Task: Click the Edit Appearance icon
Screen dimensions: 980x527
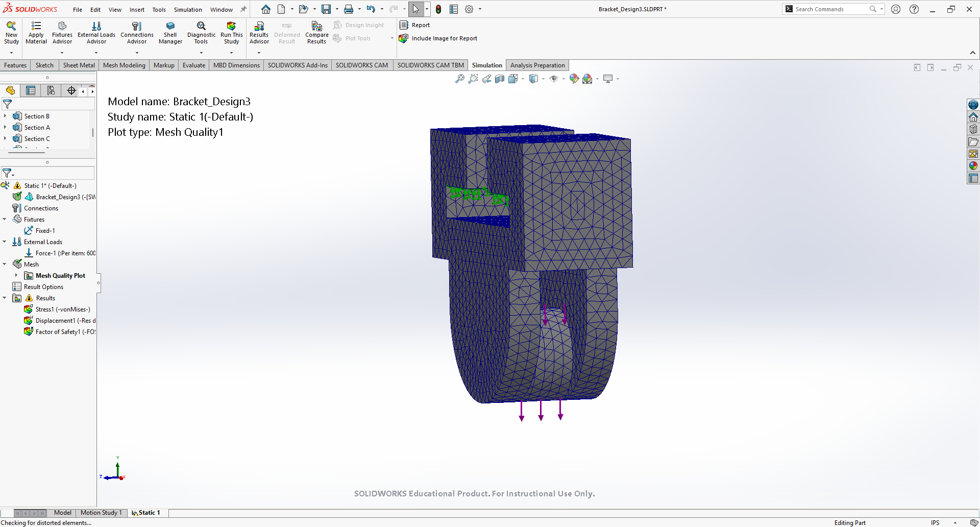Action: tap(574, 79)
